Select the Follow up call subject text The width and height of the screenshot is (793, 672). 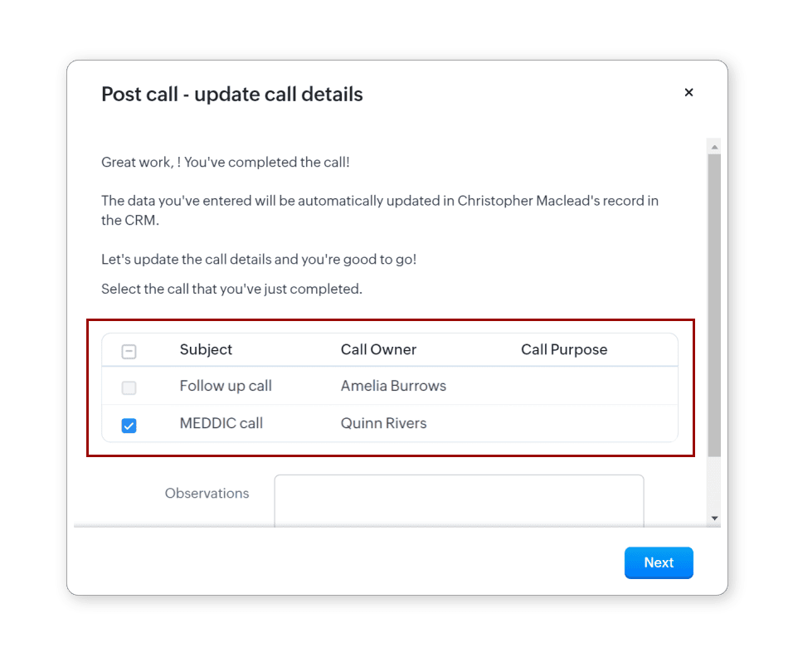(x=226, y=386)
